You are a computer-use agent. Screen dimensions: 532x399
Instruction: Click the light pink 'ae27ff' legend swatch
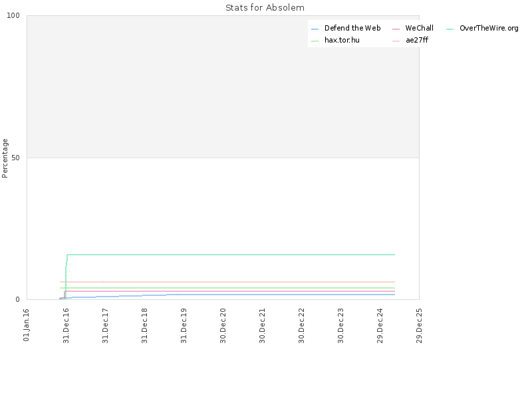396,41
